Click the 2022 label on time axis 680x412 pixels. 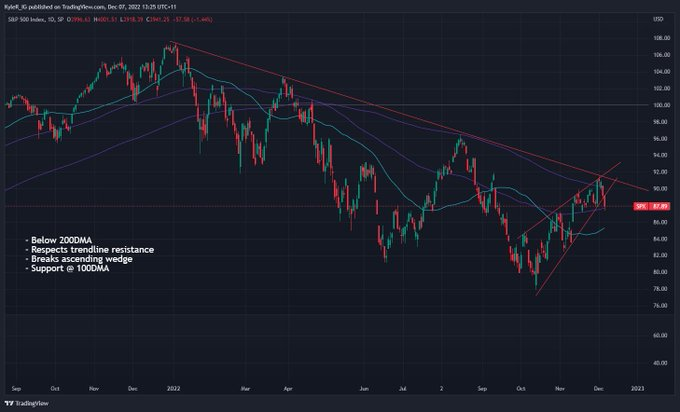tap(173, 389)
